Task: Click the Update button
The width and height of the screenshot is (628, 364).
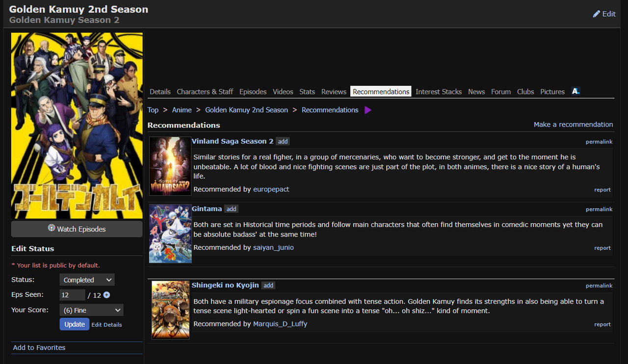Action: pos(75,324)
